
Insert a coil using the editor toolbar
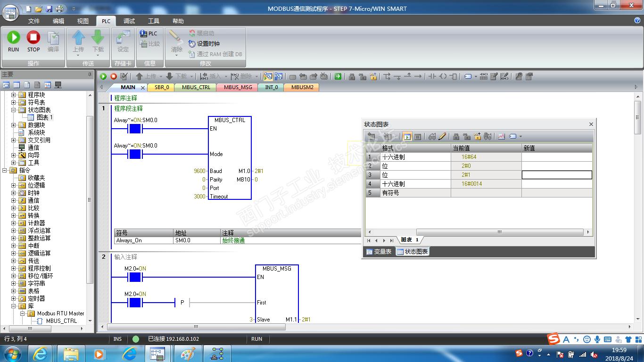pyautogui.click(x=443, y=76)
